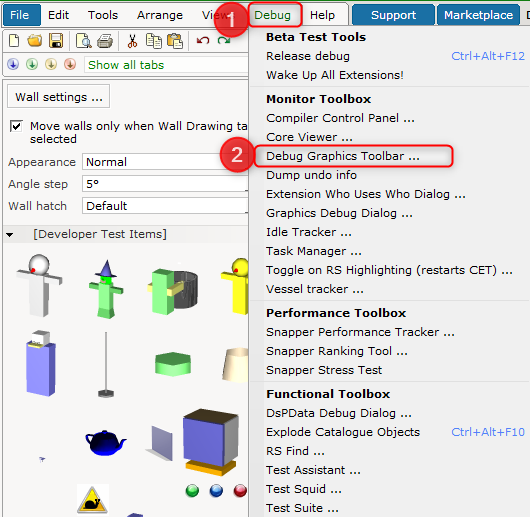
Task: Open the Arrange menu
Action: [x=160, y=15]
